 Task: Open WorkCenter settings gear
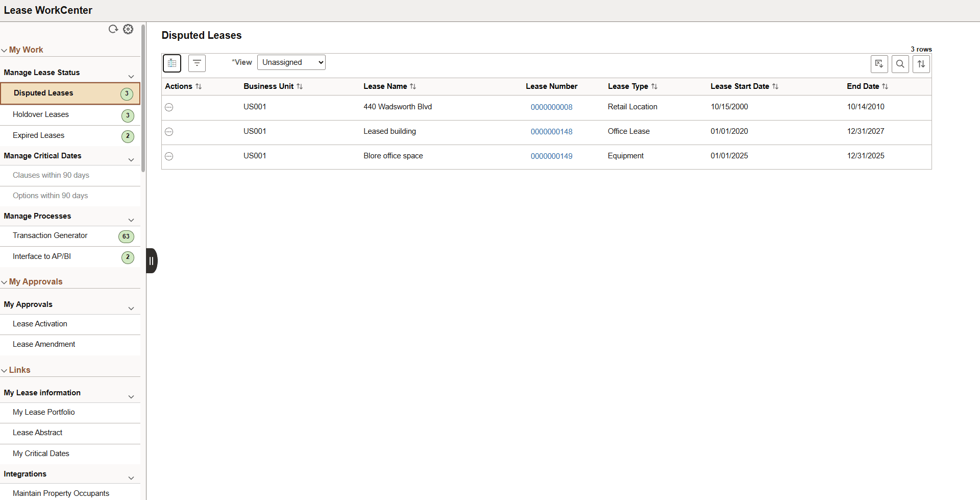tap(128, 29)
